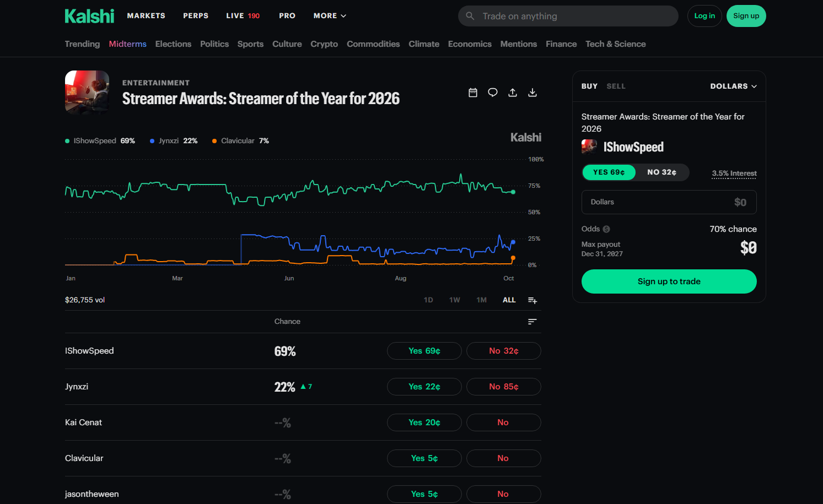Click Sign up to trade button
The image size is (823, 504).
[x=669, y=281]
